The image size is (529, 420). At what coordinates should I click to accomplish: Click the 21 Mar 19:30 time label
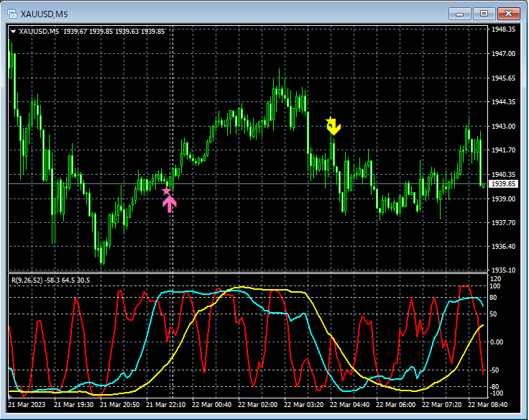73,404
